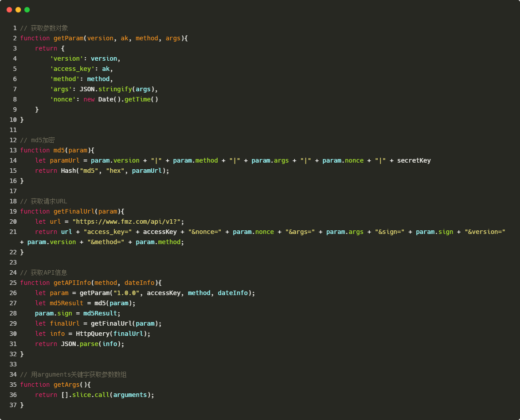This screenshot has height=420, width=520.
Task: Click the https://www.fmz.com/api/v1? URL string
Action: [x=126, y=222]
